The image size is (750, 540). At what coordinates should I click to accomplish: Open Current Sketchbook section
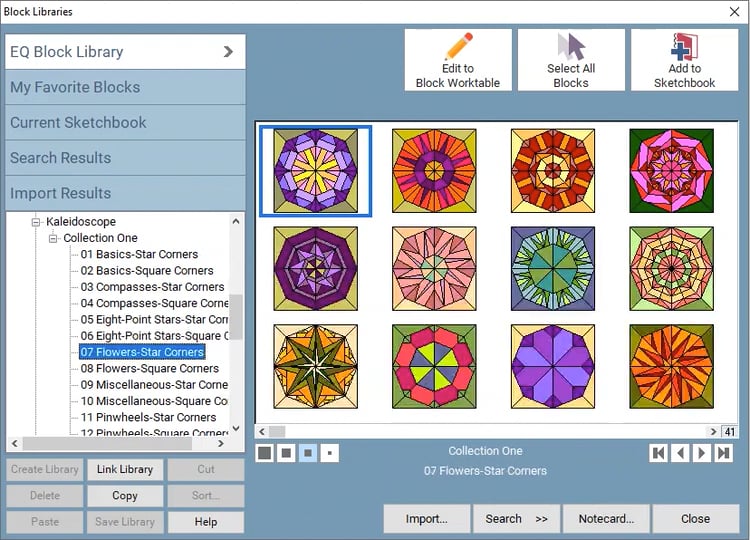pos(125,122)
